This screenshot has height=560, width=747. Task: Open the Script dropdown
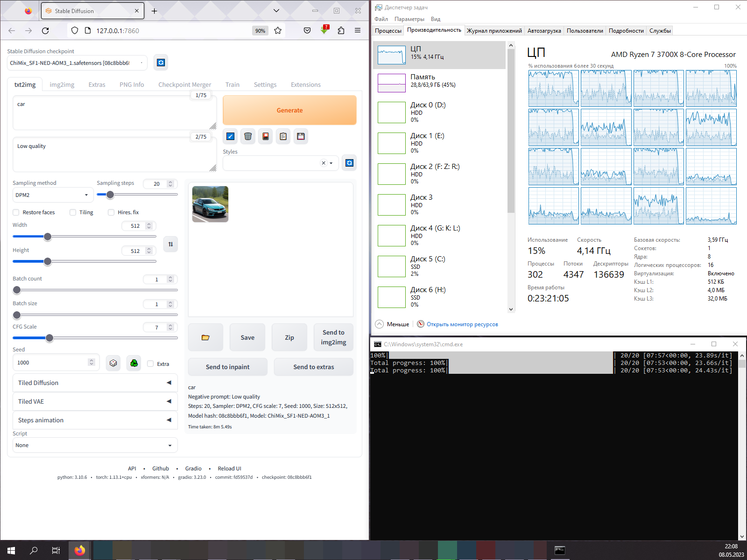tap(95, 445)
